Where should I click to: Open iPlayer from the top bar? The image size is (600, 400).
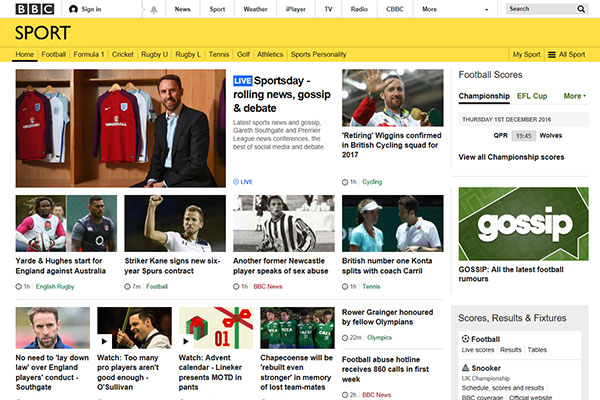point(296,9)
